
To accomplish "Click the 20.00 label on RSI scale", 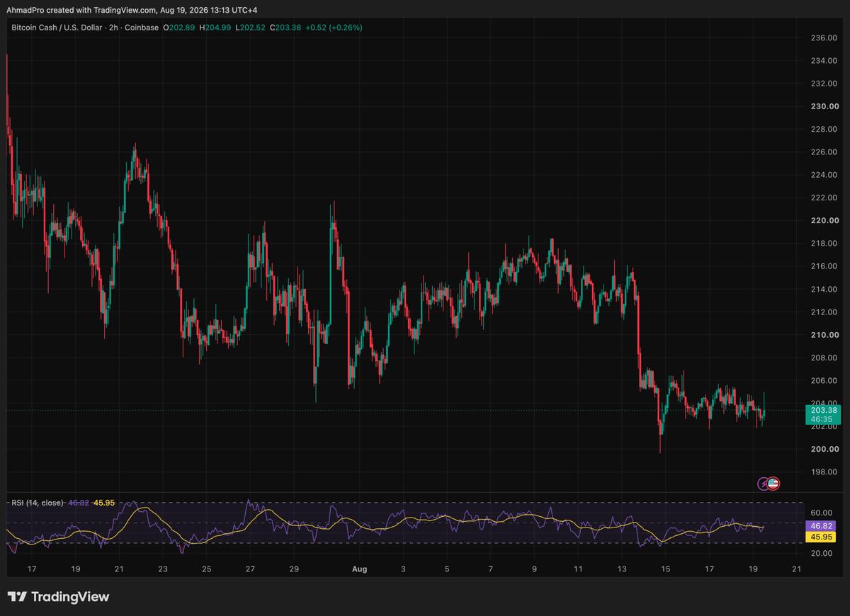I will 821,553.
